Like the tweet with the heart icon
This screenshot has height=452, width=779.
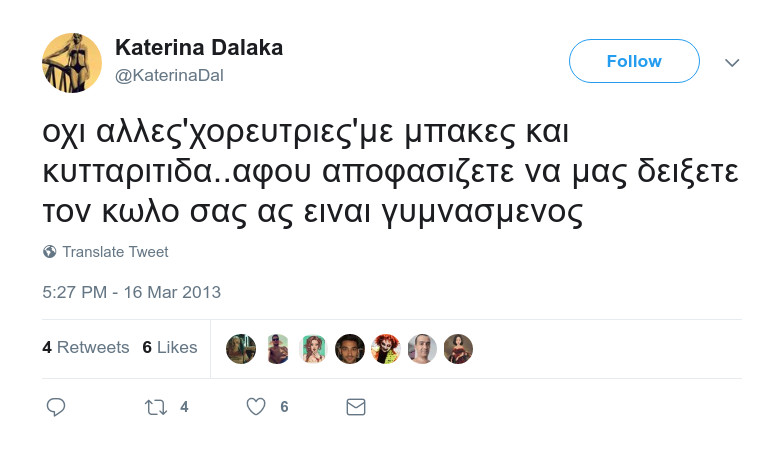click(x=256, y=407)
